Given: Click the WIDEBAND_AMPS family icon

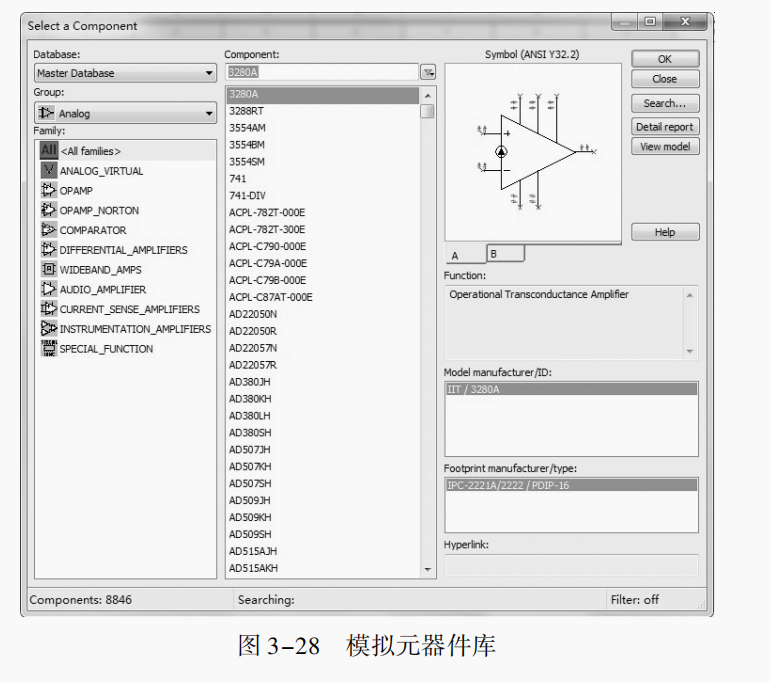Looking at the screenshot, I should (x=49, y=269).
